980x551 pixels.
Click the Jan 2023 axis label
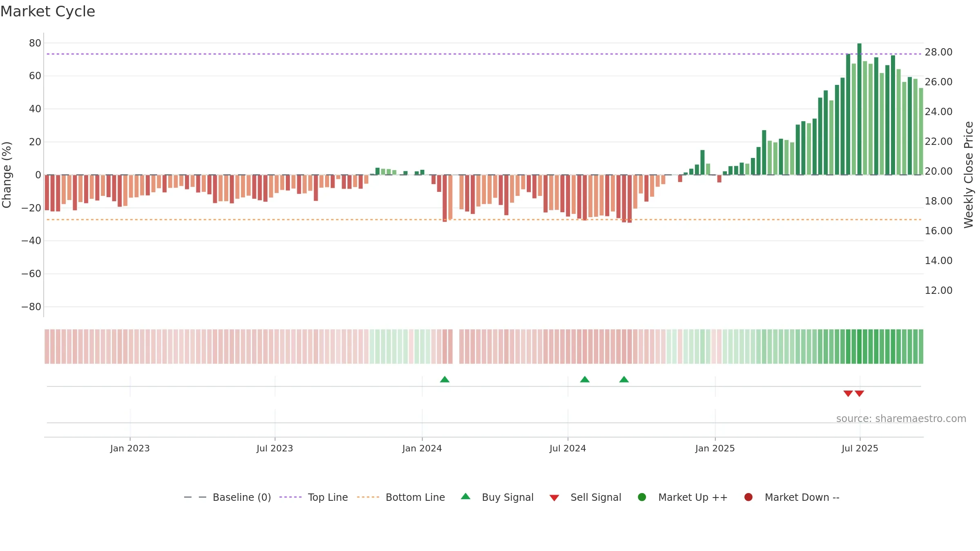[130, 449]
